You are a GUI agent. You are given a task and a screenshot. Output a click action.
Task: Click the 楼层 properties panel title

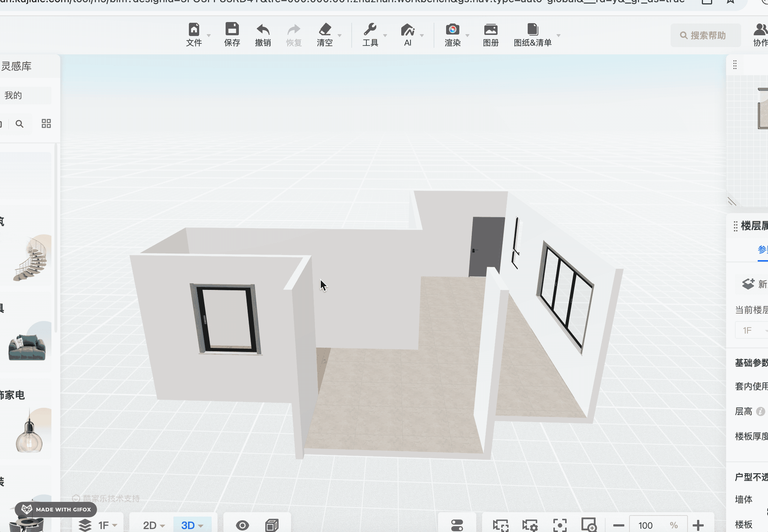pyautogui.click(x=754, y=226)
